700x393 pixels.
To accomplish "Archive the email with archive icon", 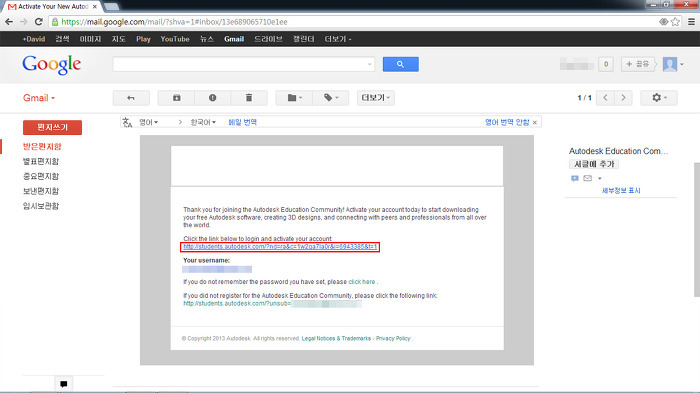I will (177, 98).
